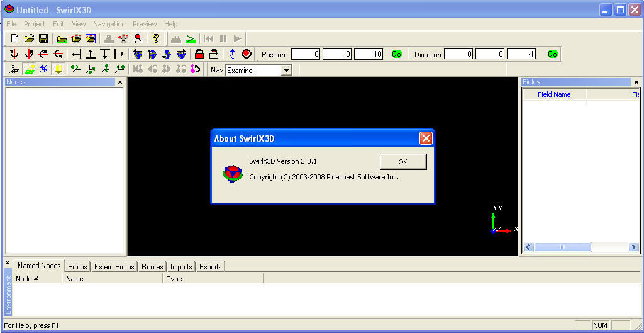
Task: Click the blue squiggly up-arrow icon
Action: pyautogui.click(x=232, y=54)
